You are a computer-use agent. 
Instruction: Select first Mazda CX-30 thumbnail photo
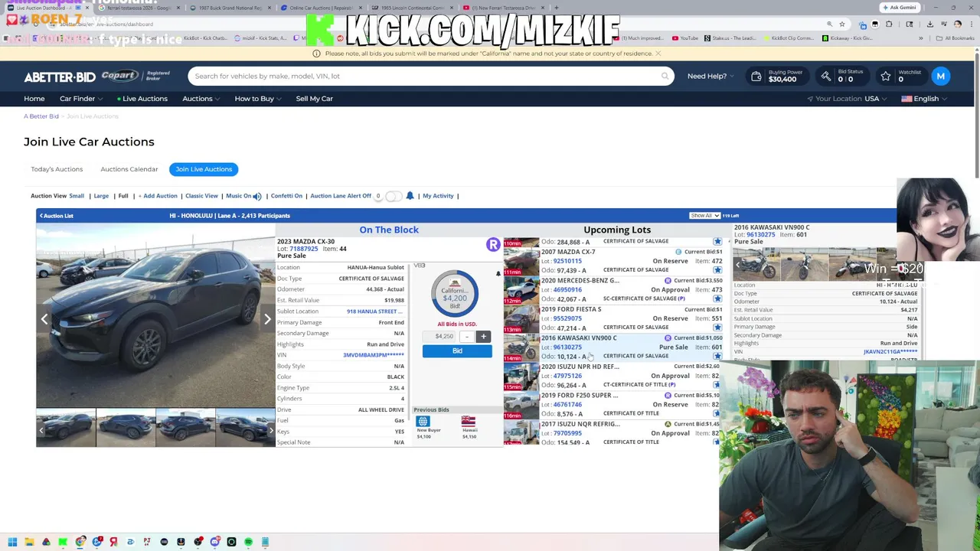click(66, 429)
